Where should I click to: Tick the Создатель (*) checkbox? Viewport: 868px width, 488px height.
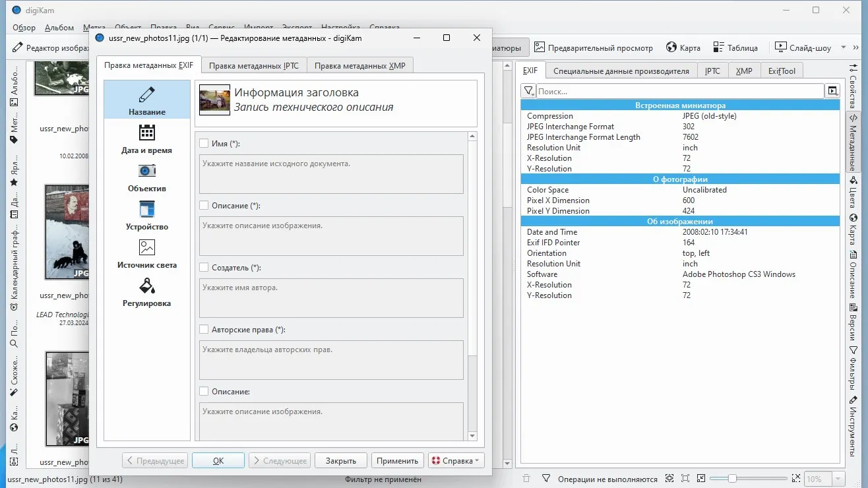click(x=204, y=268)
